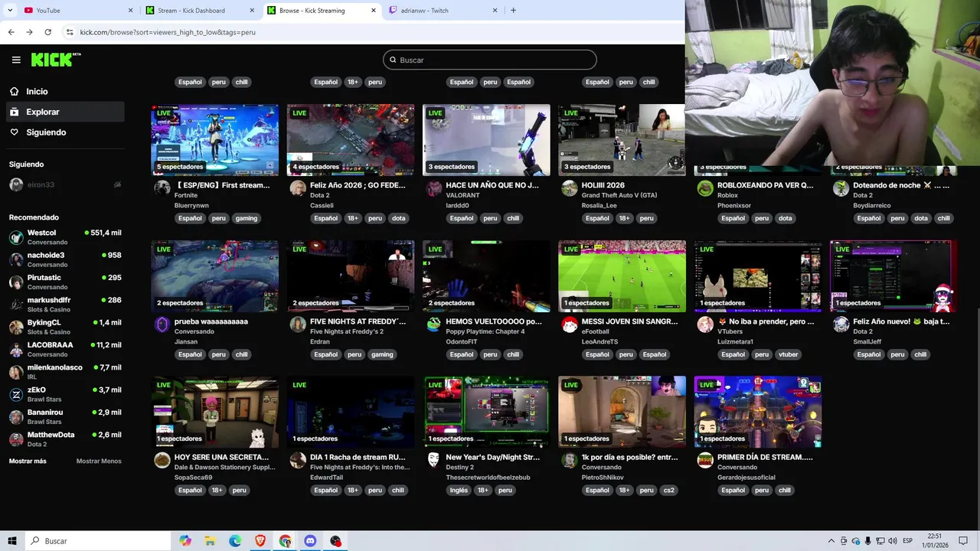Focus the Buscar search field on Kick
Screen dimensions: 980x551
click(489, 60)
